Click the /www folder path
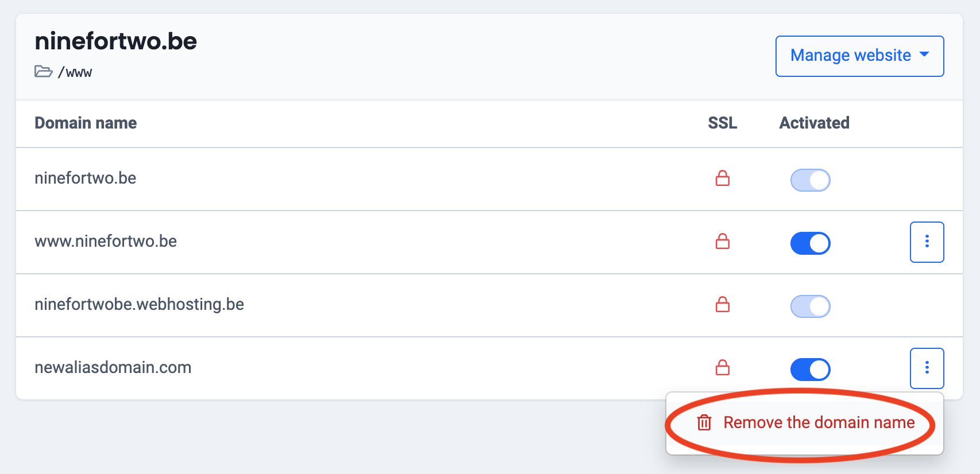 click(x=75, y=73)
